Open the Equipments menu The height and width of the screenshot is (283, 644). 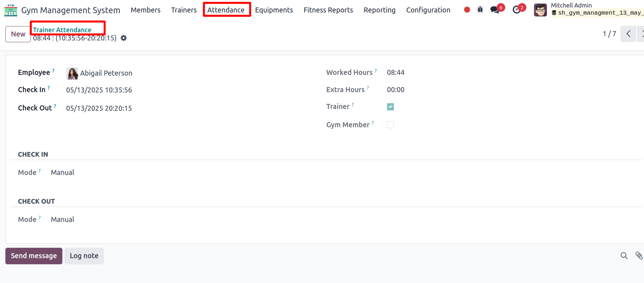pyautogui.click(x=274, y=10)
